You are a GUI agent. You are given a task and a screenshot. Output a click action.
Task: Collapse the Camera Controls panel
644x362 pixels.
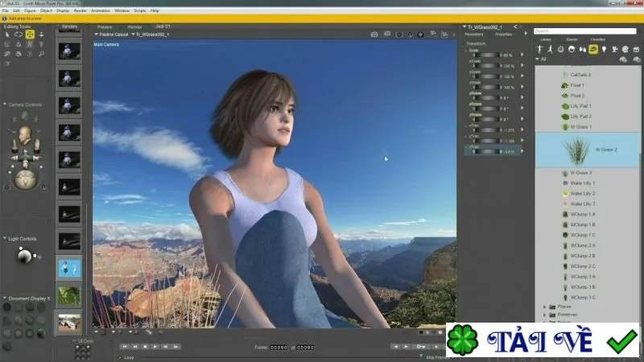tap(5, 105)
